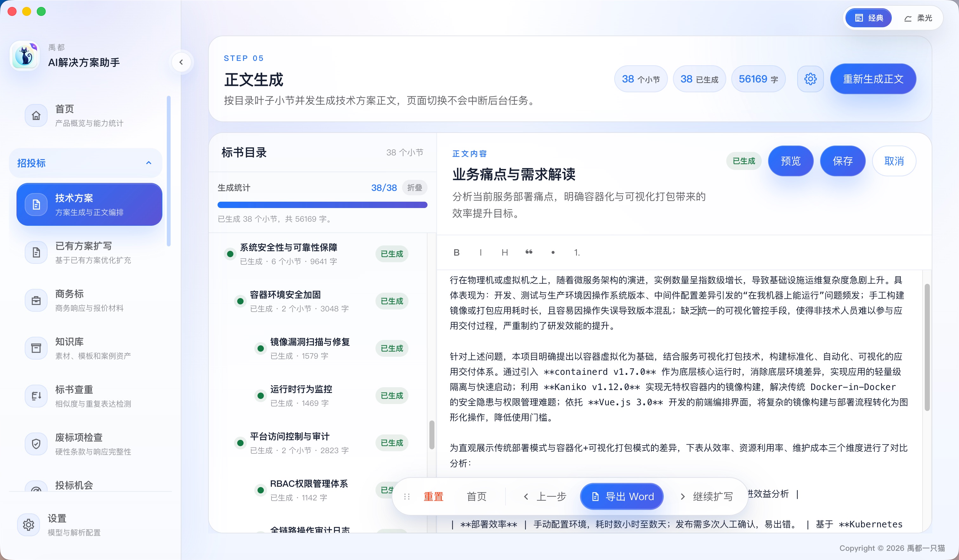
Task: Click the AI cat app logo
Action: 25,55
